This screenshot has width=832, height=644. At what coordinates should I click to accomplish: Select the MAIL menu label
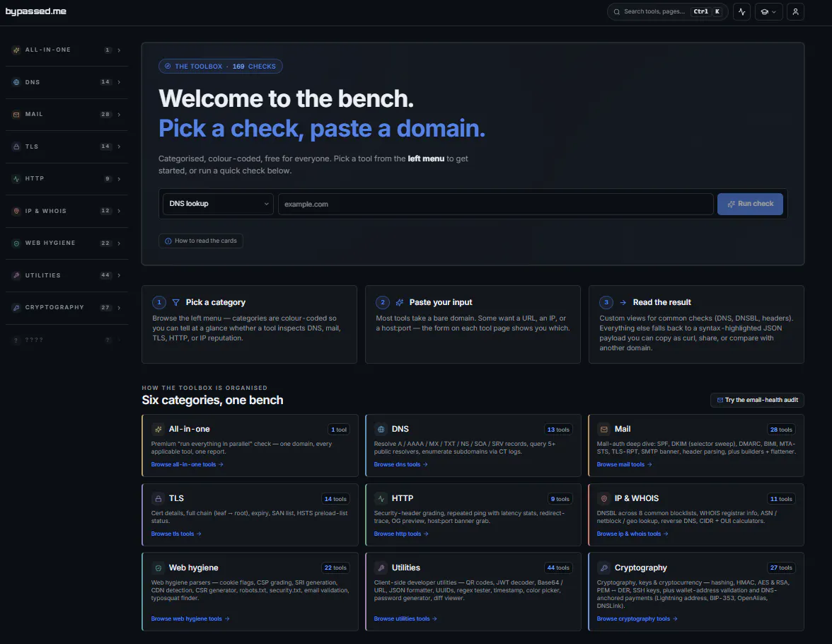click(x=34, y=114)
